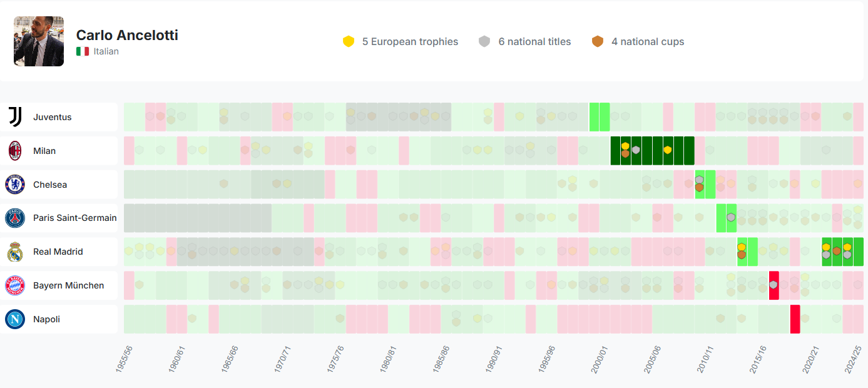Image resolution: width=868 pixels, height=388 pixels.
Task: Click the 1995/96 axis label
Action: (547, 359)
